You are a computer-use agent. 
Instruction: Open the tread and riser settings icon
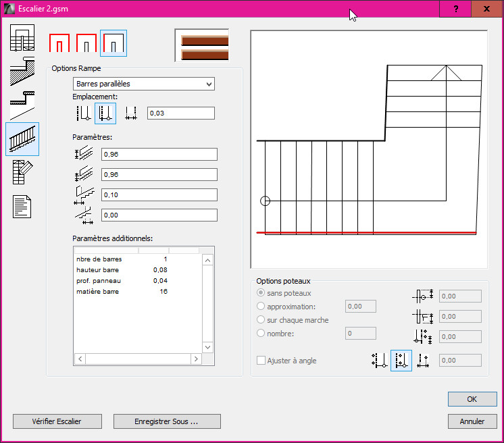coord(22,105)
